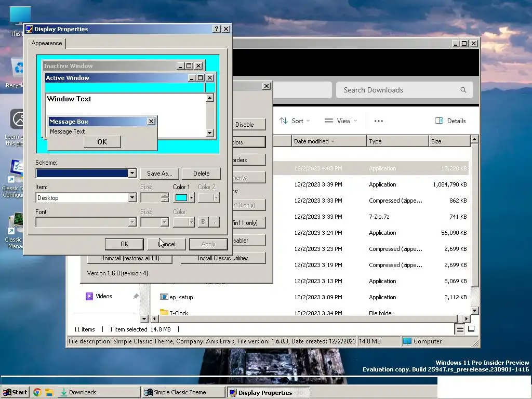Click the Search Downloads field
Image resolution: width=532 pixels, height=399 pixels.
pyautogui.click(x=404, y=90)
